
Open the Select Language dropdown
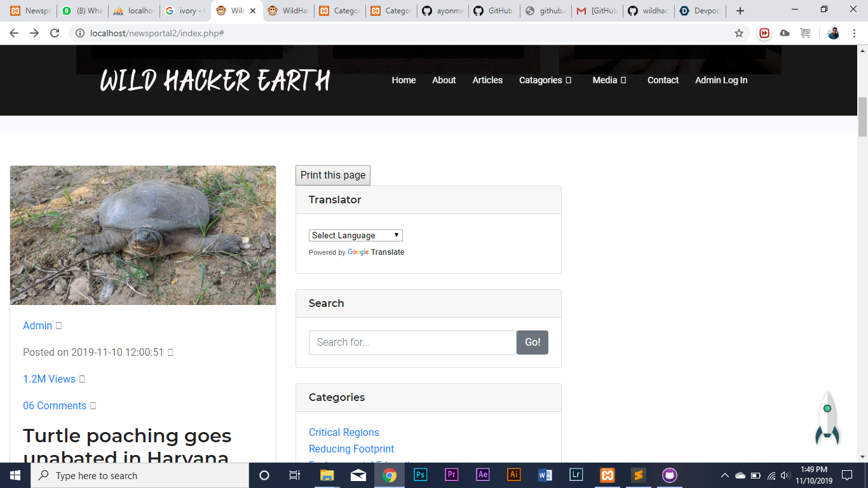coord(356,235)
